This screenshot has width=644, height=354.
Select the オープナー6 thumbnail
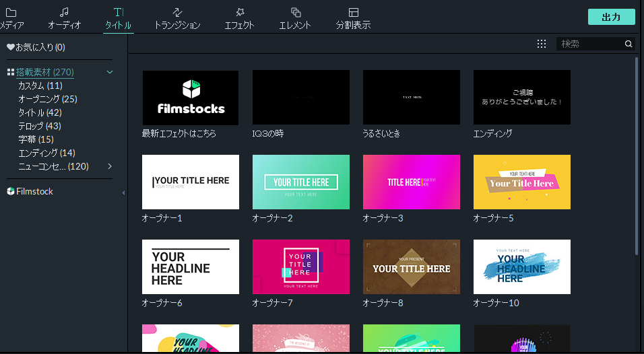coord(191,267)
